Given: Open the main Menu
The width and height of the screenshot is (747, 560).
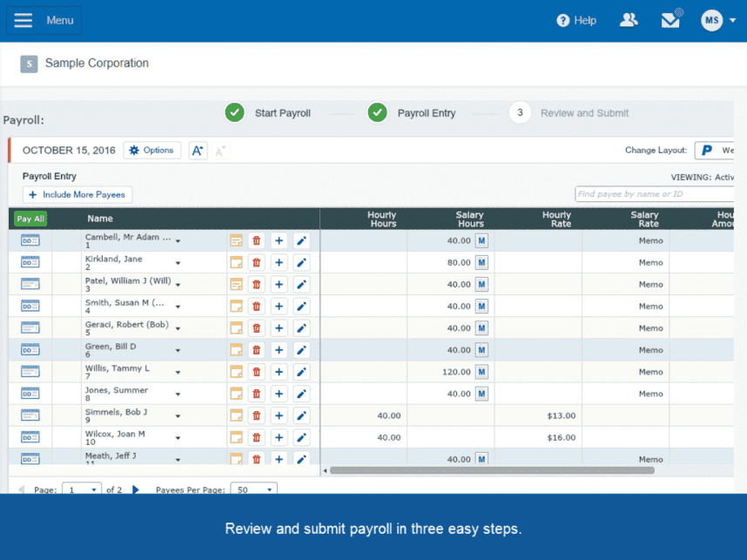Looking at the screenshot, I should click(44, 20).
